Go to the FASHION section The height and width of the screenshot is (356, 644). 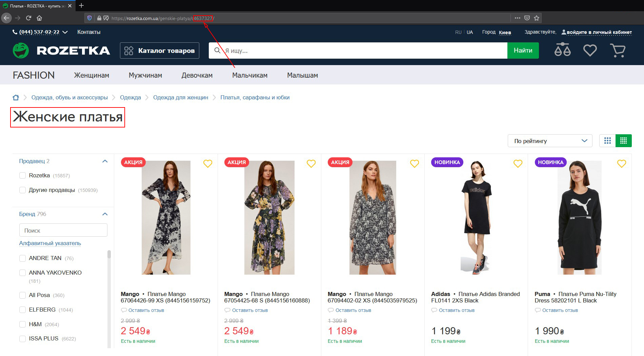pos(34,75)
